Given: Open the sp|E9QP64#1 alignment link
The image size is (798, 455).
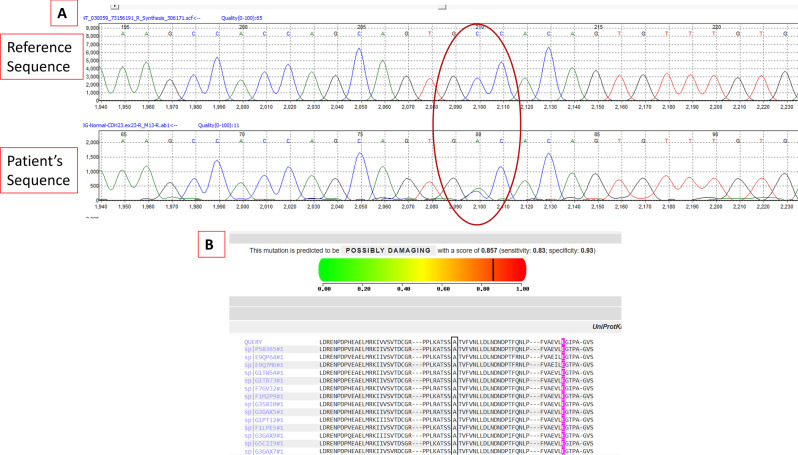Looking at the screenshot, I should 263,357.
